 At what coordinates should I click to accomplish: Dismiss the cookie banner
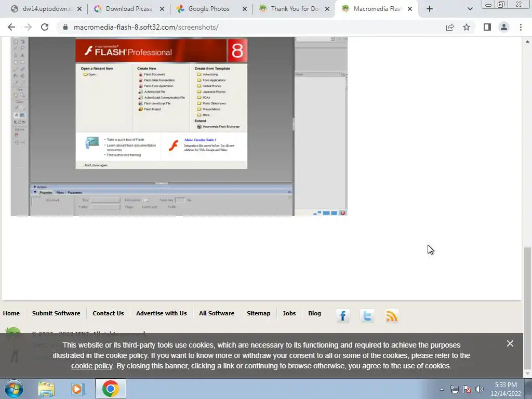tap(510, 343)
